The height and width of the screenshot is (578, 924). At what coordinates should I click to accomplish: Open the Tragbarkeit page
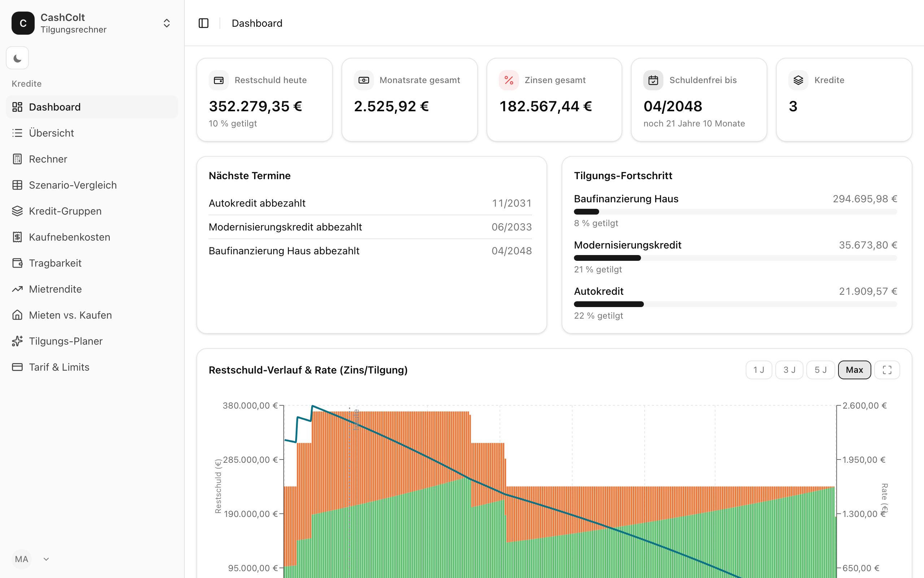tap(92, 263)
